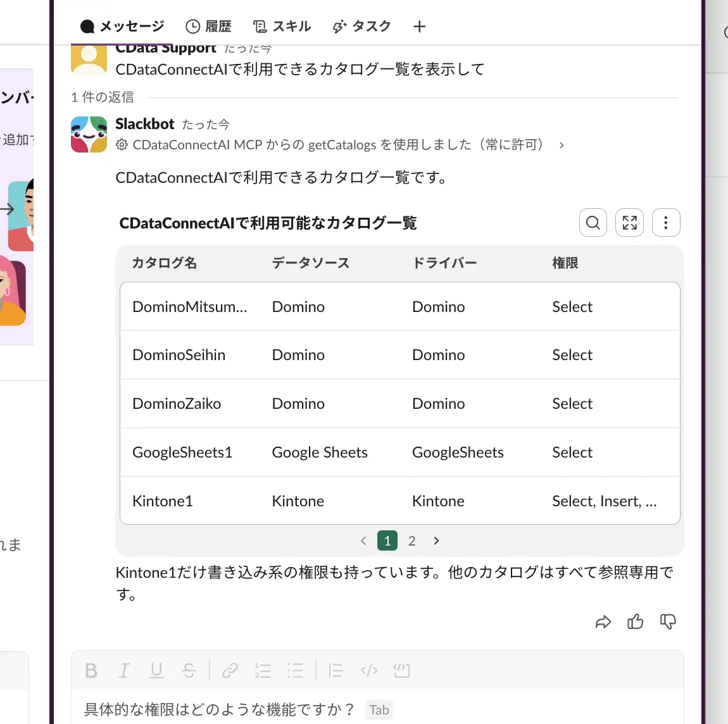Expand the getCatalogs tool usage details
The image size is (728, 724).
562,145
